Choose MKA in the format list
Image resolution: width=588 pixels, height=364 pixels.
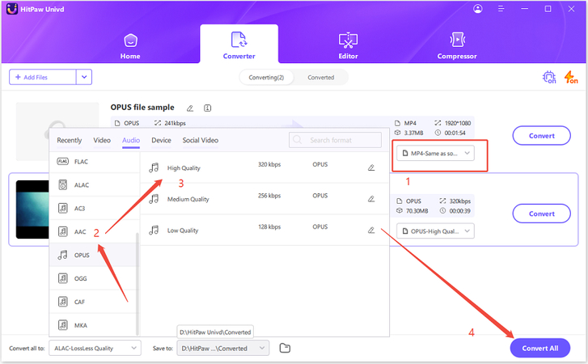click(94, 325)
